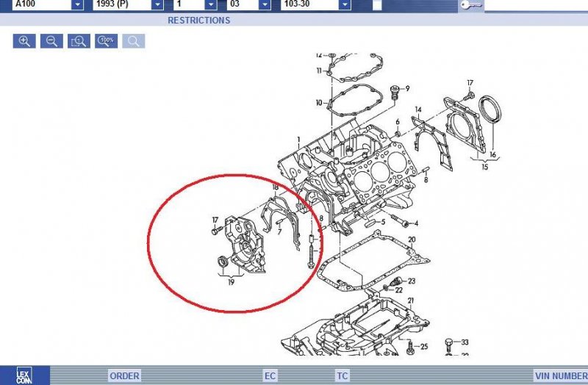Viewport: 588px width, 385px height.
Task: Click the LexCom logo
Action: [x=24, y=375]
